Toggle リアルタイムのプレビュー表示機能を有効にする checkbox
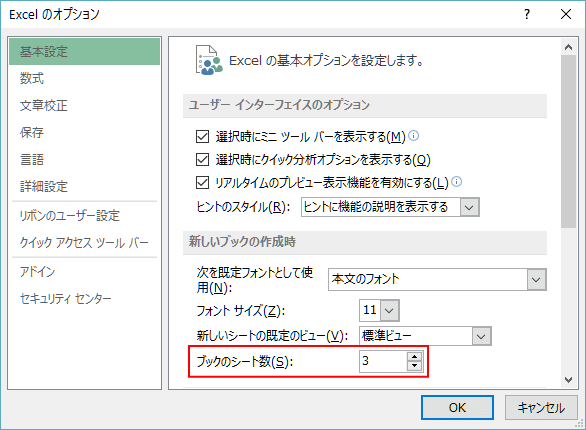The height and width of the screenshot is (430, 586). [202, 183]
